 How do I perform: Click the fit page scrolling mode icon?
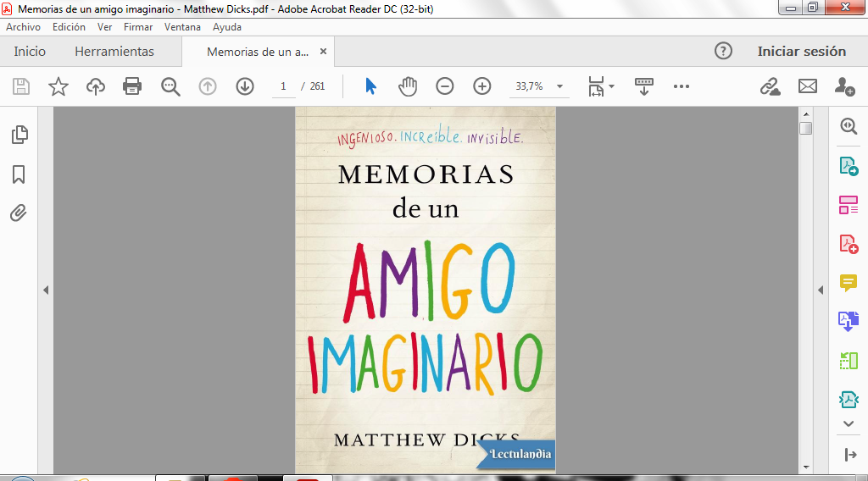(596, 87)
